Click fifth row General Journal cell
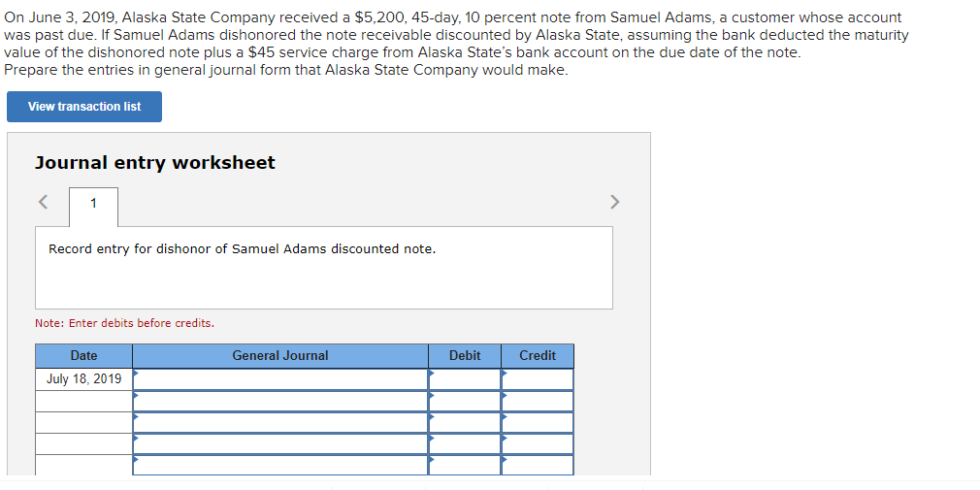 280,465
